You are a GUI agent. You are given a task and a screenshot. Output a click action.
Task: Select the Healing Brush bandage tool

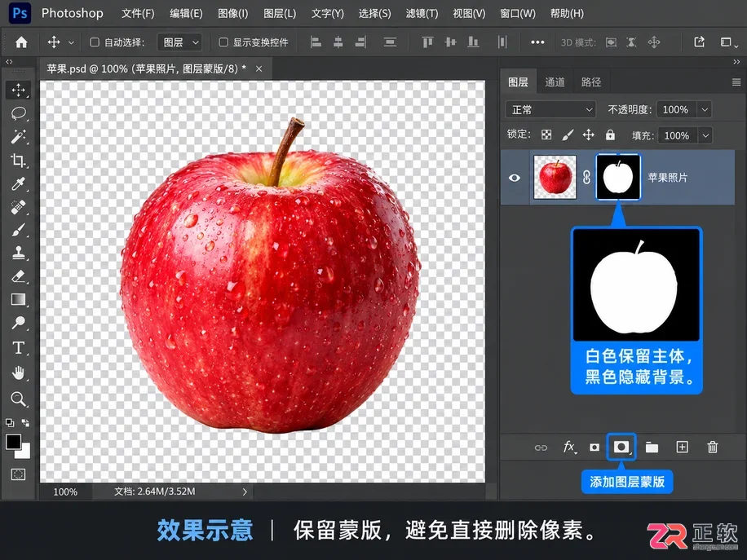tap(18, 207)
